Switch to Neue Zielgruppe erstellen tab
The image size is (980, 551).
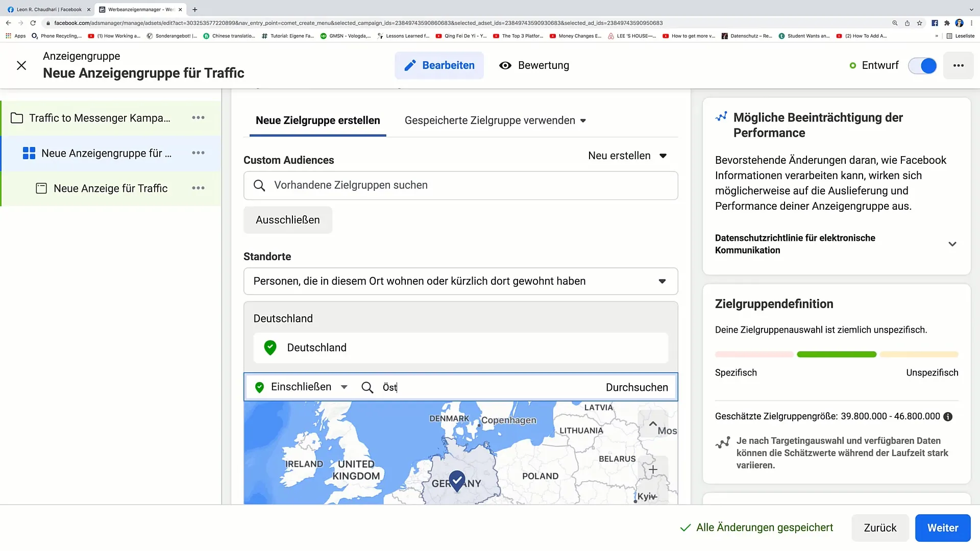coord(317,120)
